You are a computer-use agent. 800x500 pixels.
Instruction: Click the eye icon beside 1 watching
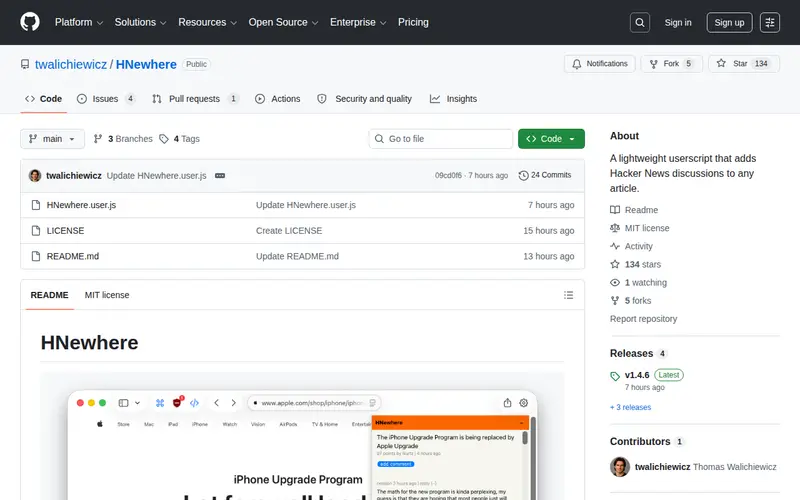point(615,282)
